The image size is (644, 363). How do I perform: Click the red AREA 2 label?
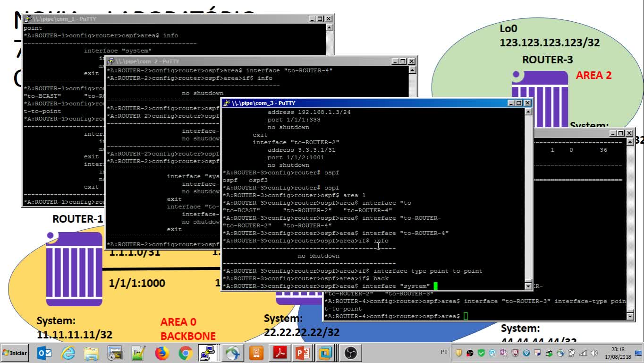[593, 75]
